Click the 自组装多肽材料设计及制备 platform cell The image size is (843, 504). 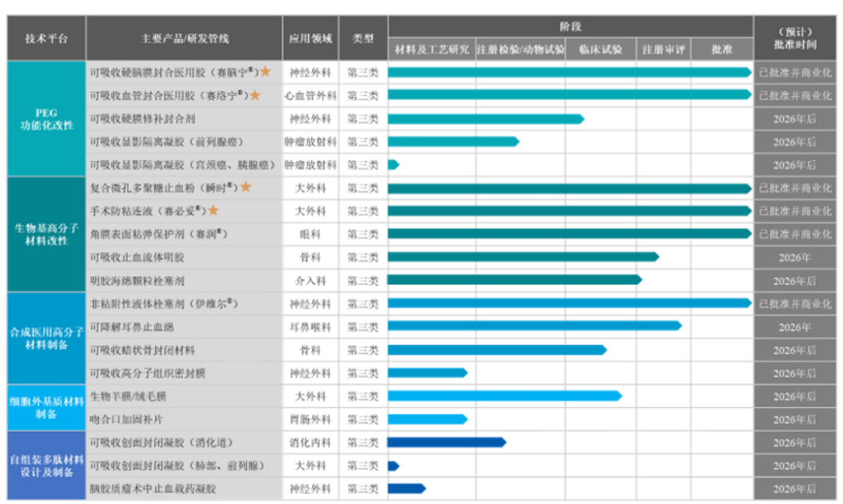pos(46,466)
